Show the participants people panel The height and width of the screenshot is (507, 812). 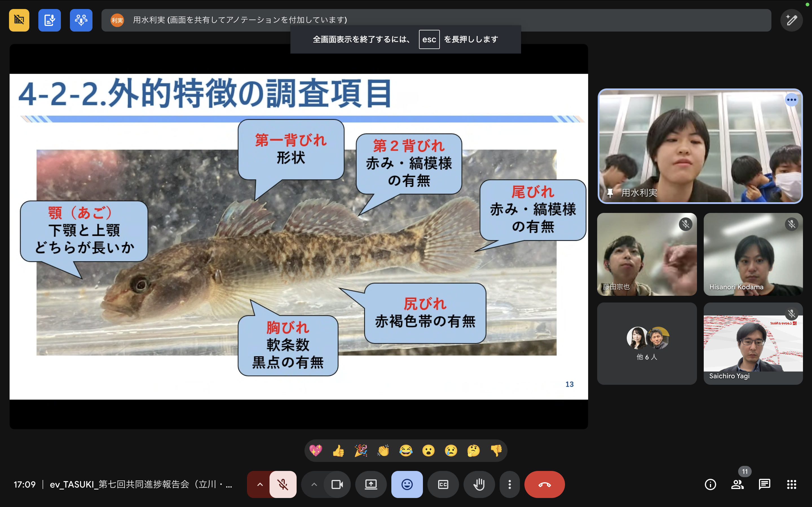tap(737, 484)
